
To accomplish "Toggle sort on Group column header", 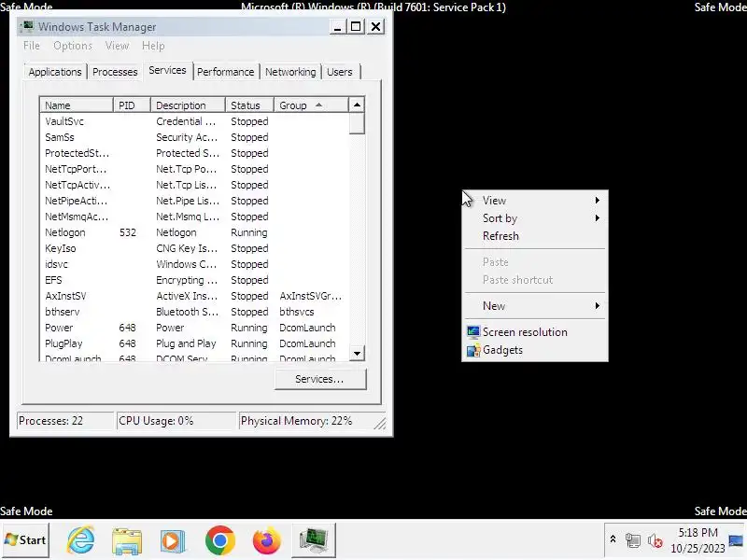I will click(x=311, y=105).
